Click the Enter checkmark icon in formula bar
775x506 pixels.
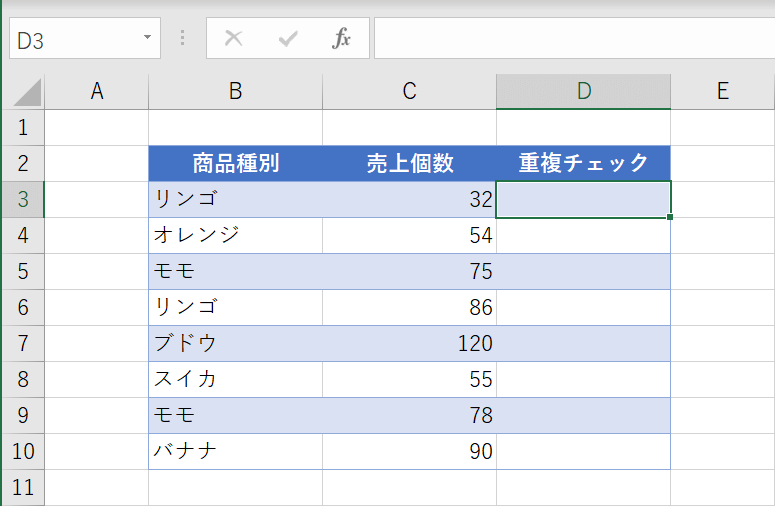pos(288,39)
